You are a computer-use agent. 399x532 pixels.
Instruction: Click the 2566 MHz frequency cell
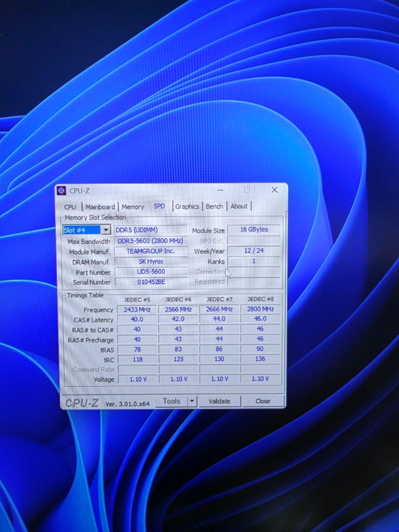pos(178,309)
